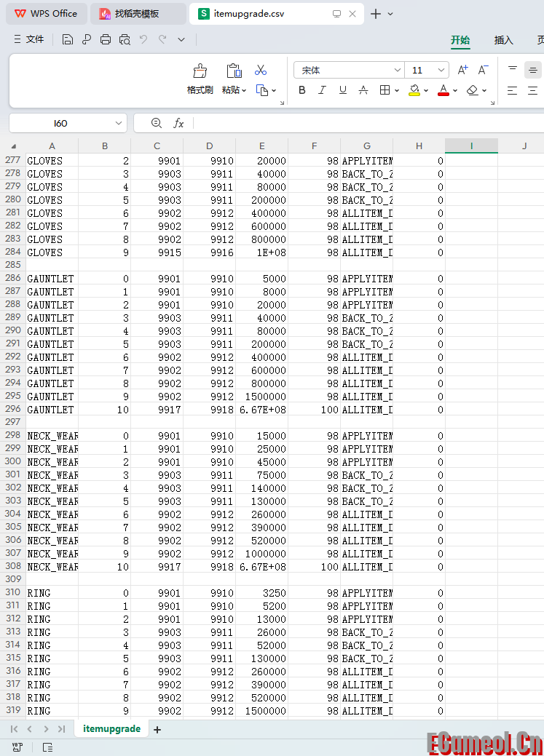
Task: Switch to the 插入 (Insert) ribbon tab
Action: (x=503, y=40)
